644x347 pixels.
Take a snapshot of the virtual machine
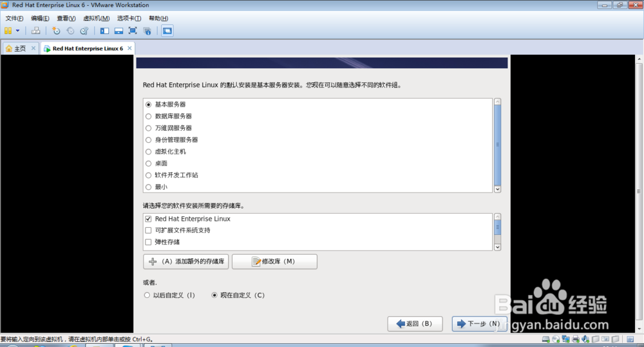click(x=56, y=31)
